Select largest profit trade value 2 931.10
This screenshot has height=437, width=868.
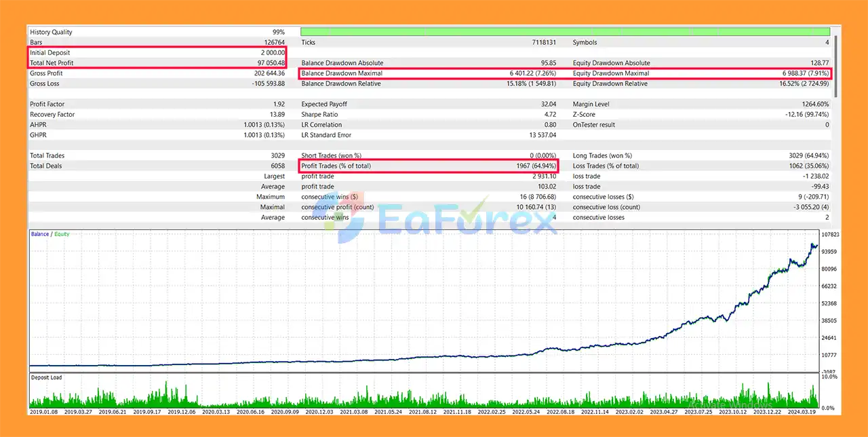pos(545,176)
